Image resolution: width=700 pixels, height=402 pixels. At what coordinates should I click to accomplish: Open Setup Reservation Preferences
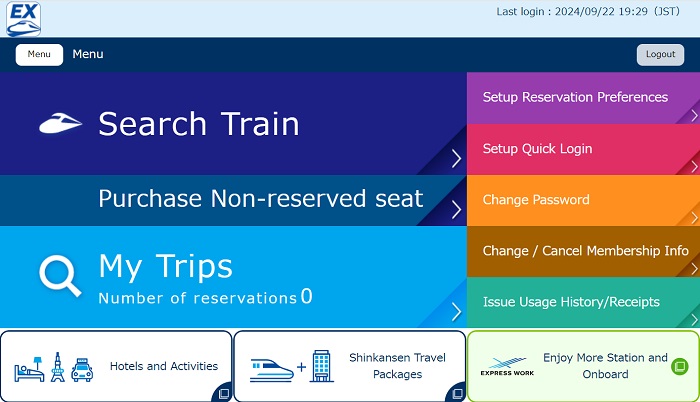[x=575, y=97]
